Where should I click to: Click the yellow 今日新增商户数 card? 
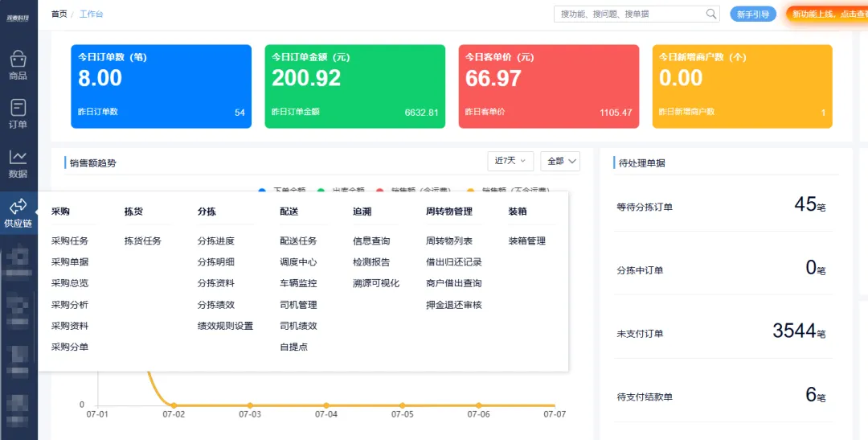pos(743,86)
